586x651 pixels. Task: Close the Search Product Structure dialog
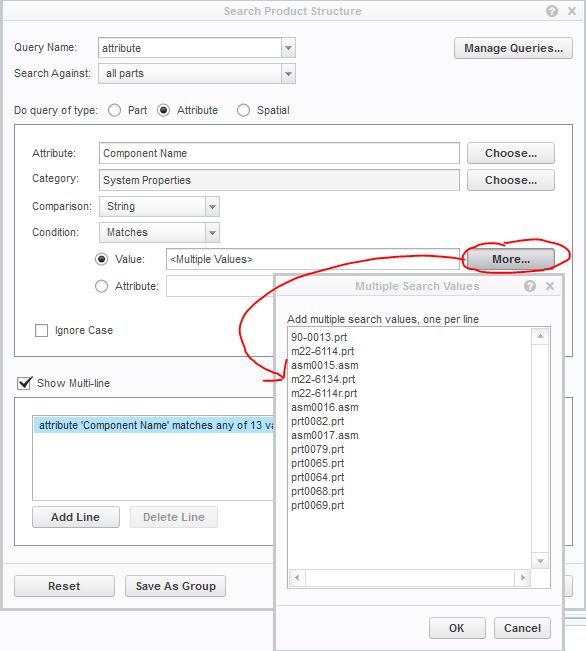572,11
